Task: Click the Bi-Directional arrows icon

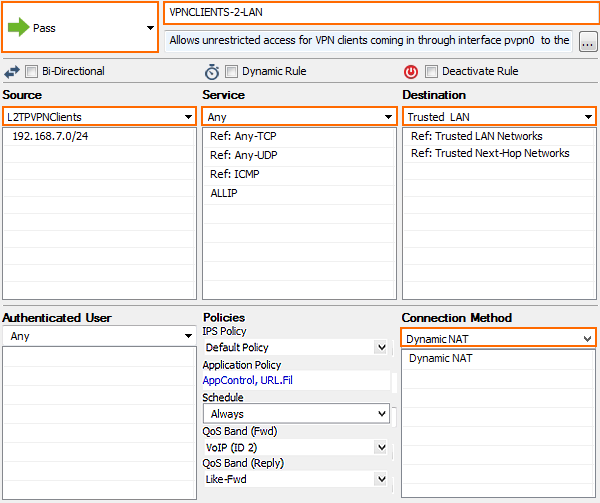Action: [12, 72]
